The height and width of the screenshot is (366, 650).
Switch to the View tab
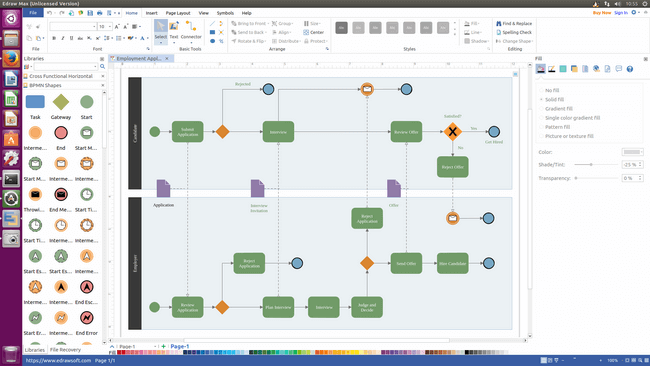204,13
